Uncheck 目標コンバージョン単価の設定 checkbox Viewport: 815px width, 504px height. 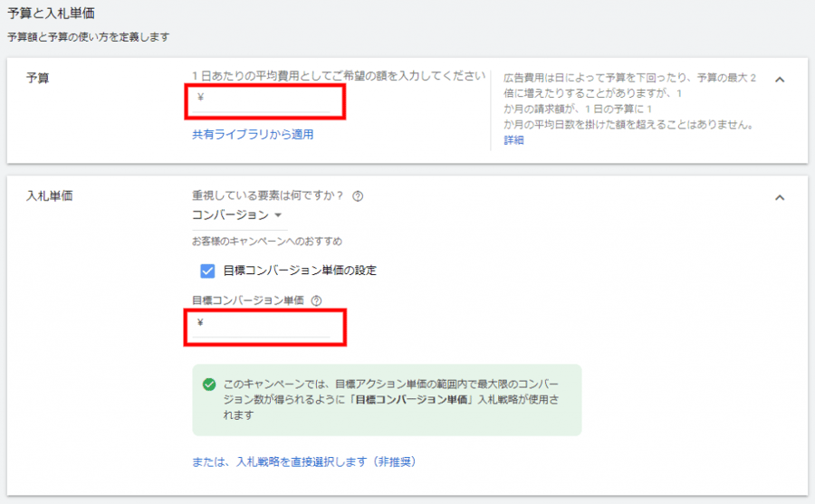coord(207,271)
